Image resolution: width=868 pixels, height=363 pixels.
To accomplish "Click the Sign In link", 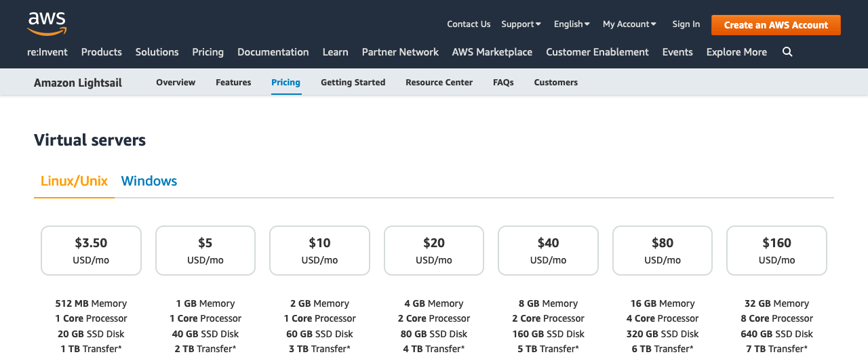I will [686, 24].
